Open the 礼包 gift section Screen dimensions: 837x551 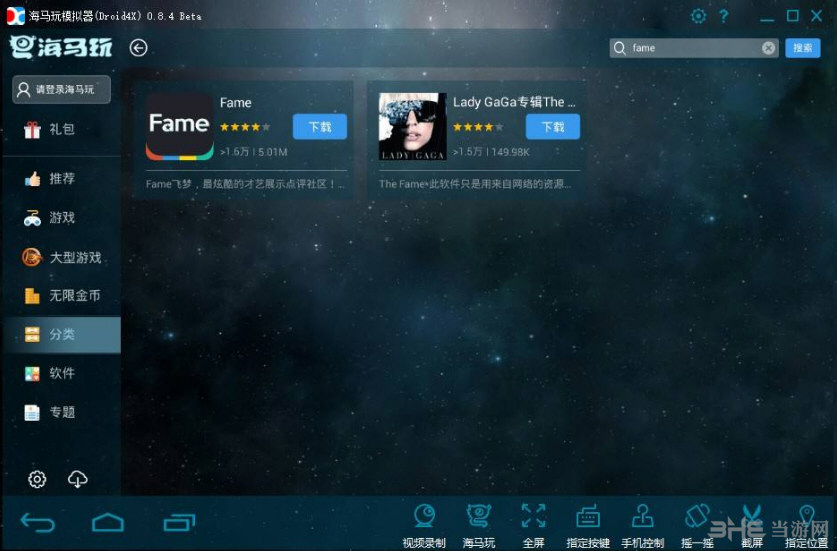(x=61, y=129)
